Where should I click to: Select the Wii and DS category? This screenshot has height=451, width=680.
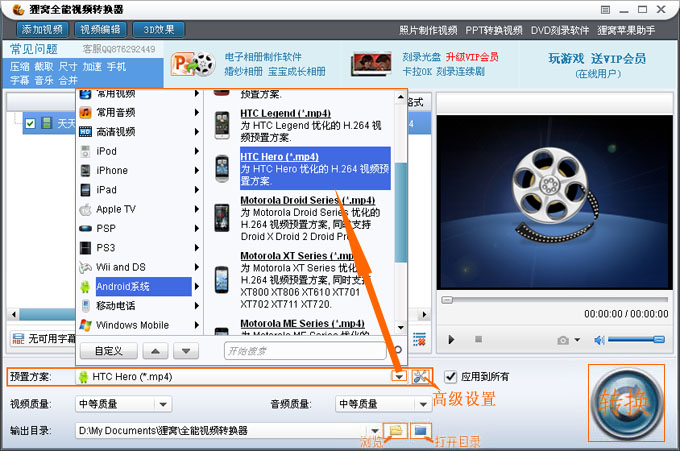pos(121,267)
